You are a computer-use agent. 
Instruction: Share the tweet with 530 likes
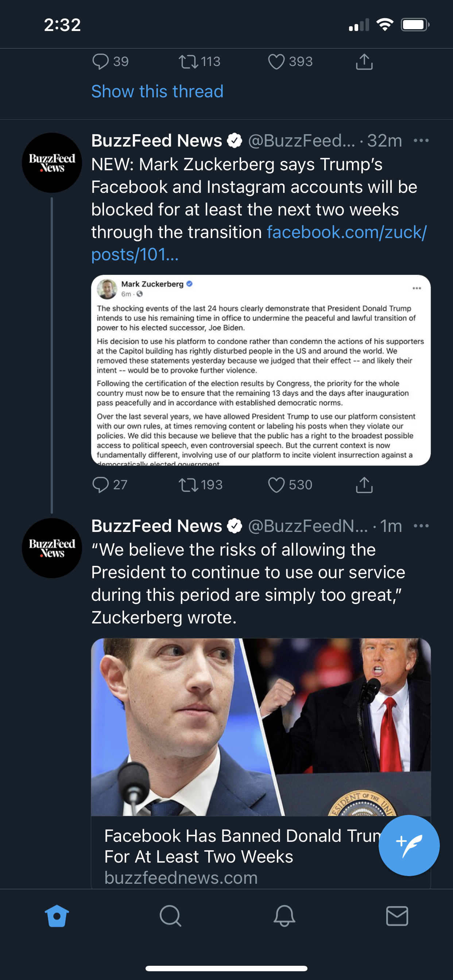coord(364,485)
